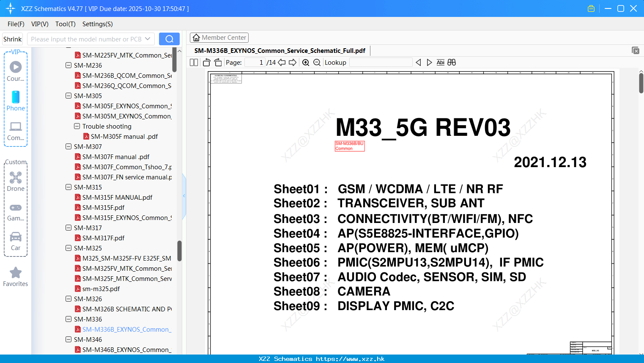This screenshot has width=644, height=363.
Task: Rotate the schematic clockwise
Action: click(x=217, y=62)
